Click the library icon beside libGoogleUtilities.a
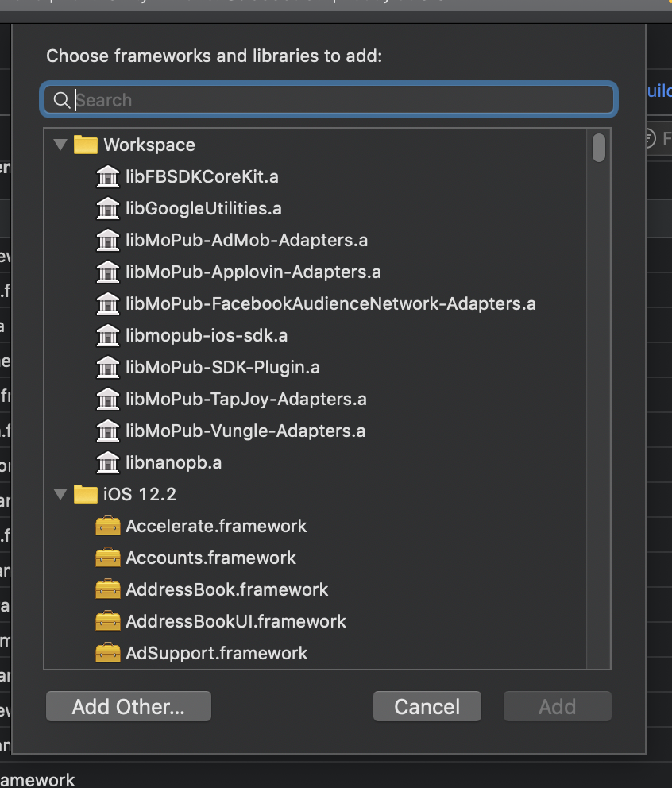 click(x=107, y=208)
